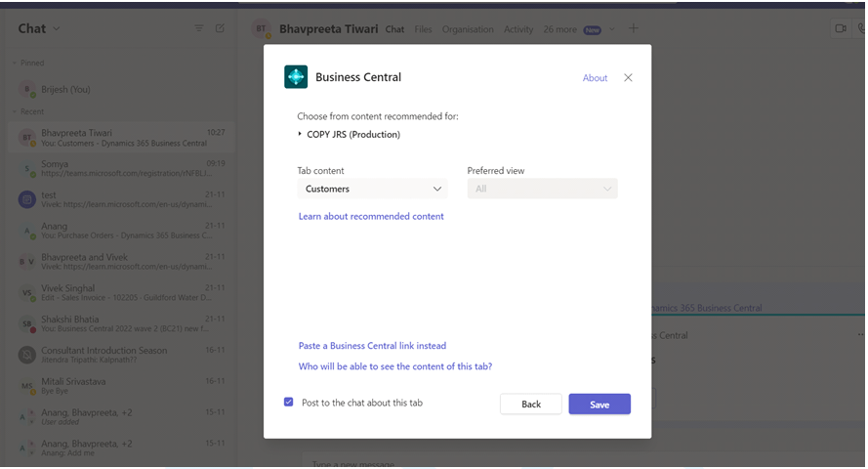The height and width of the screenshot is (469, 868).
Task: Open the Bhavpreeta and Vivek chat
Action: pos(122,261)
